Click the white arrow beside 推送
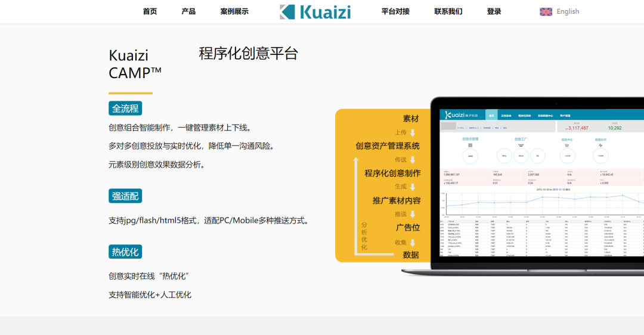The image size is (644, 335). 412,215
